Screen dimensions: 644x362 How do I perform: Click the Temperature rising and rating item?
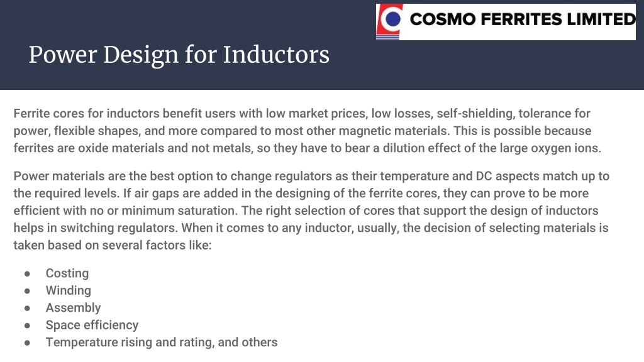[162, 343]
